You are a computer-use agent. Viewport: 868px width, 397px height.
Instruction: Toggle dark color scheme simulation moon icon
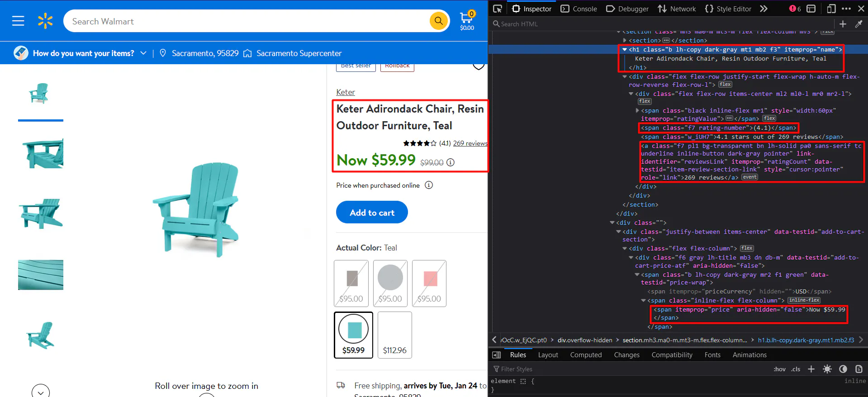coord(843,369)
